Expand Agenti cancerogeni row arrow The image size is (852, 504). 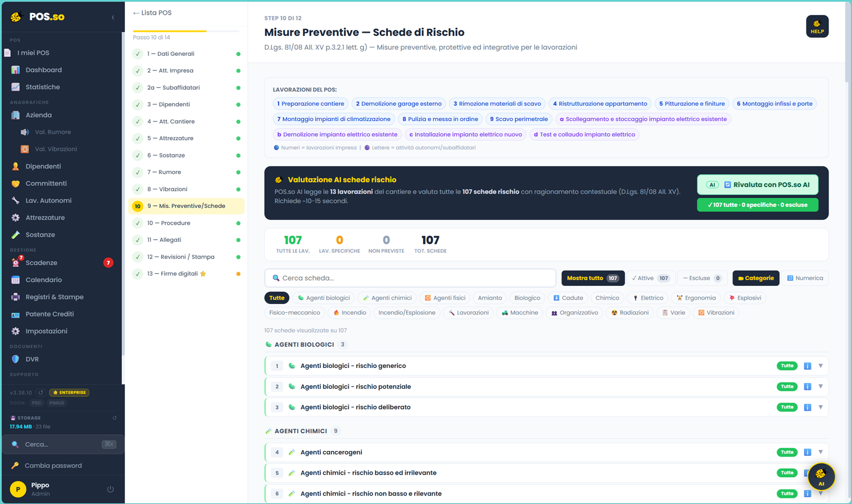(821, 452)
